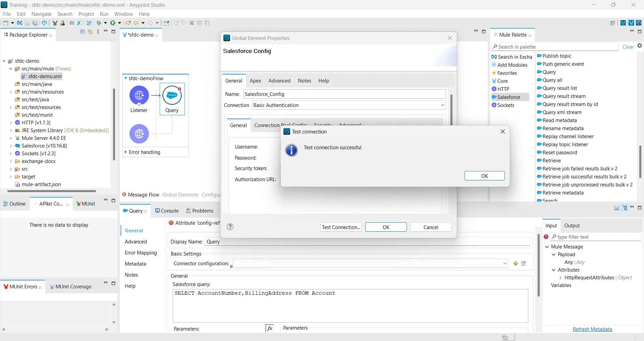The width and height of the screenshot is (644, 341).
Task: Open the Mule Palette settings gear
Action: tap(640, 46)
